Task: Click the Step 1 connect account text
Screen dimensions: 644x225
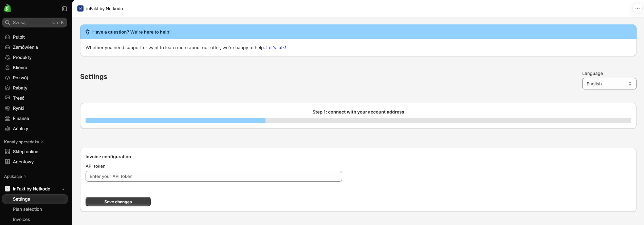Action: click(358, 112)
